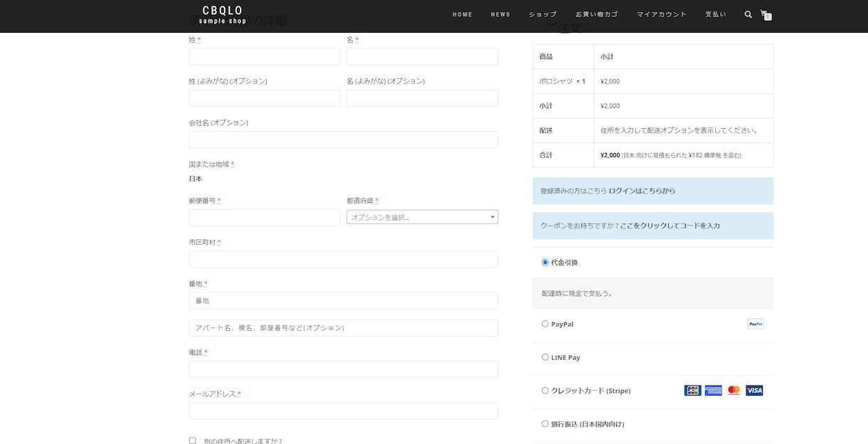Open マイアカウント in the navigation menu
This screenshot has height=444, width=868.
click(662, 15)
